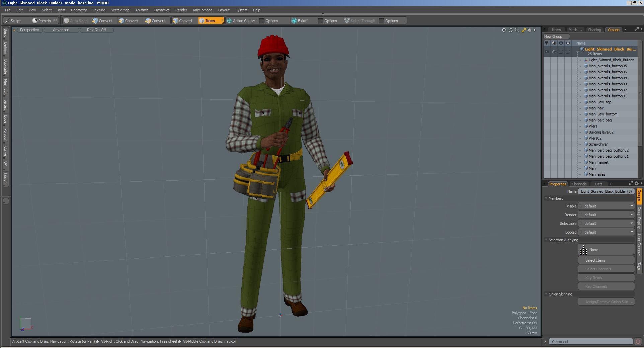Select the Screwdriver item in the list
The image size is (644, 348).
point(598,144)
